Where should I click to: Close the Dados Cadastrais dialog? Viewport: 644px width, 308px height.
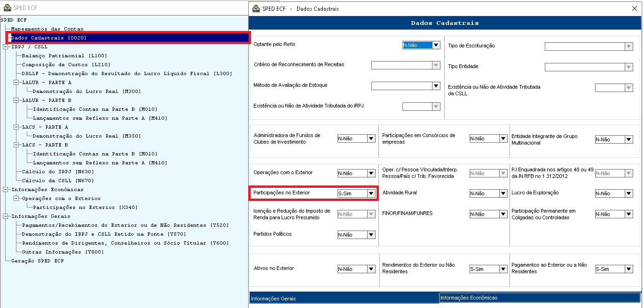(635, 8)
